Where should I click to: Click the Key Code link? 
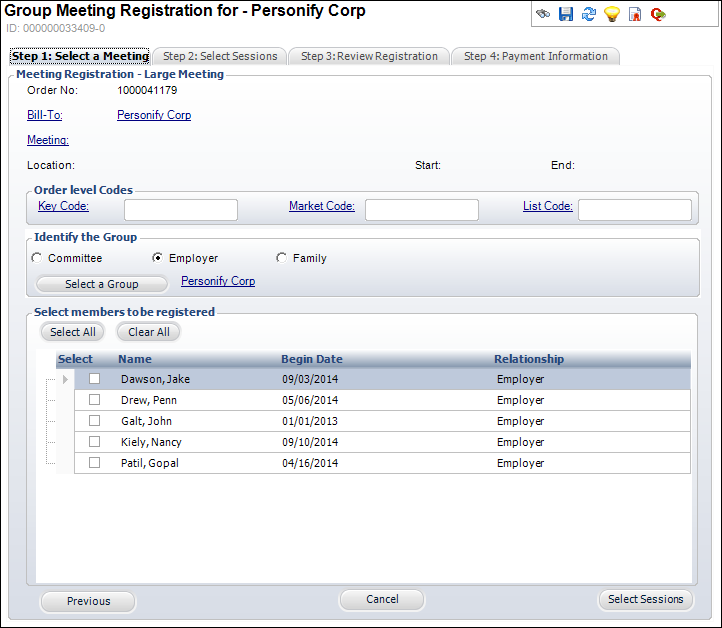[63, 206]
